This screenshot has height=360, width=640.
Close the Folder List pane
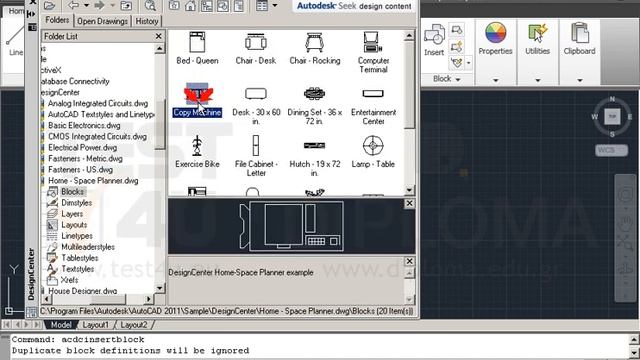pyautogui.click(x=159, y=36)
